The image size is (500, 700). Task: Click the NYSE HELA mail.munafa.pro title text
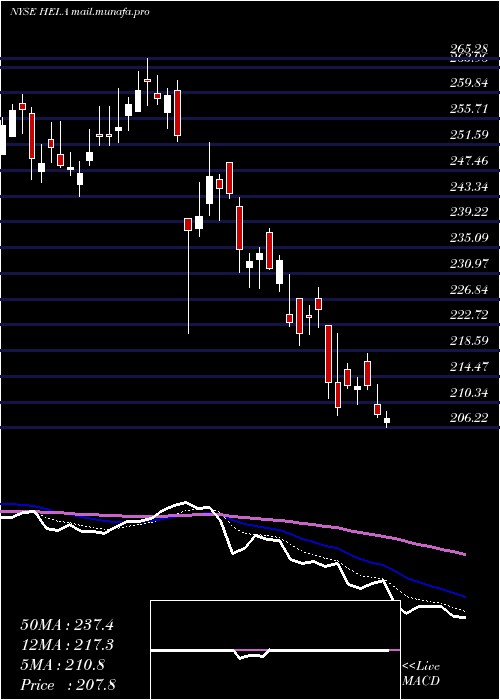[x=79, y=11]
